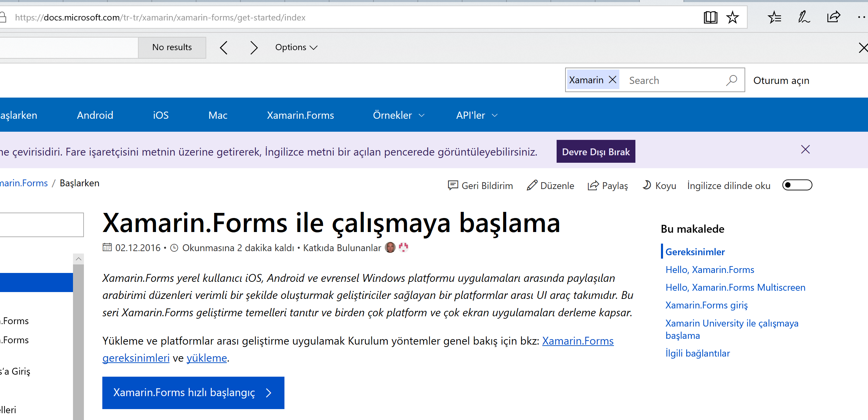
Task: Jump to Xamarin University ile çalışmaya başlama
Action: coord(732,329)
